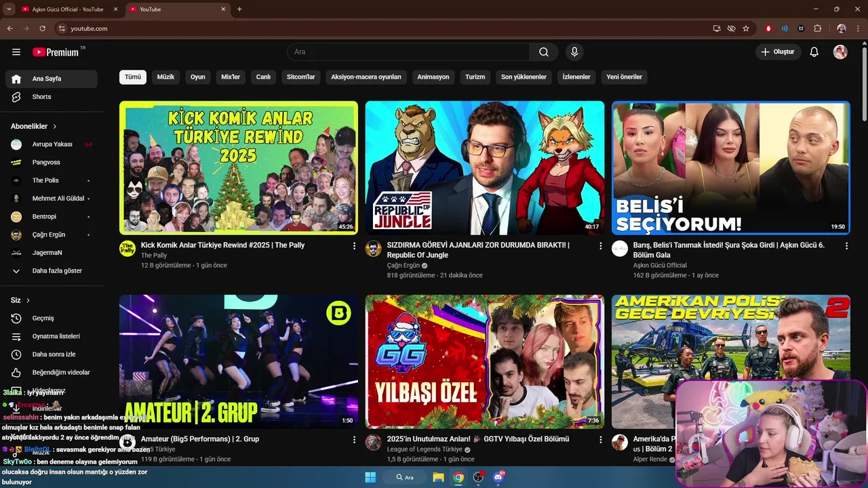Open JagermaN channel subscription
This screenshot has width=868, height=488.
[52, 253]
